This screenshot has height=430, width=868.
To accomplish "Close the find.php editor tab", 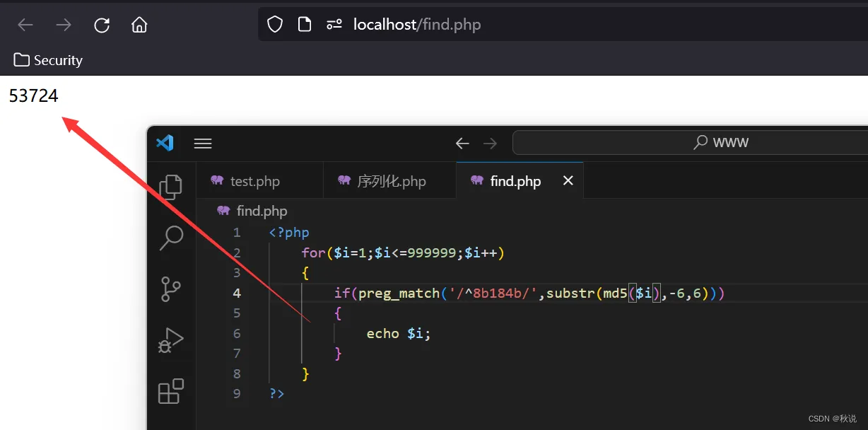I will point(568,181).
